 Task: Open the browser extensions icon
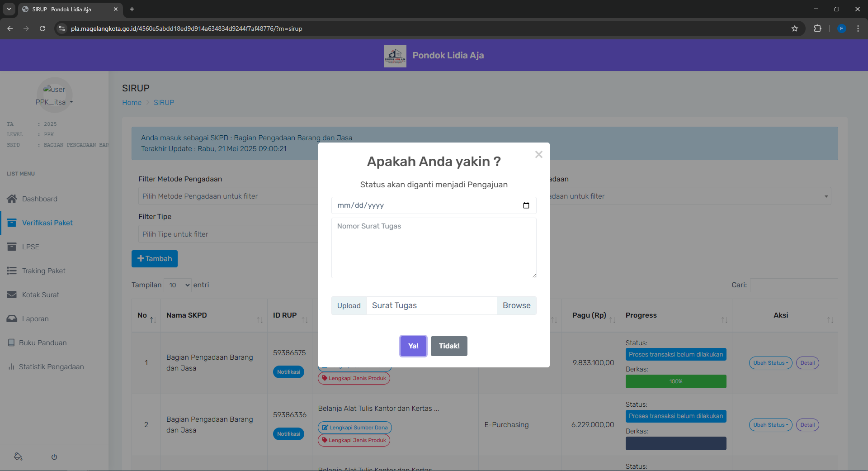pyautogui.click(x=817, y=29)
